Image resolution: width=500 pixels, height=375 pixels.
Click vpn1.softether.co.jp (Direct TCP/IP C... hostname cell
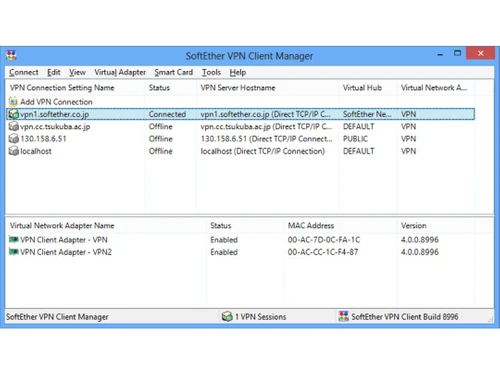[x=266, y=114]
